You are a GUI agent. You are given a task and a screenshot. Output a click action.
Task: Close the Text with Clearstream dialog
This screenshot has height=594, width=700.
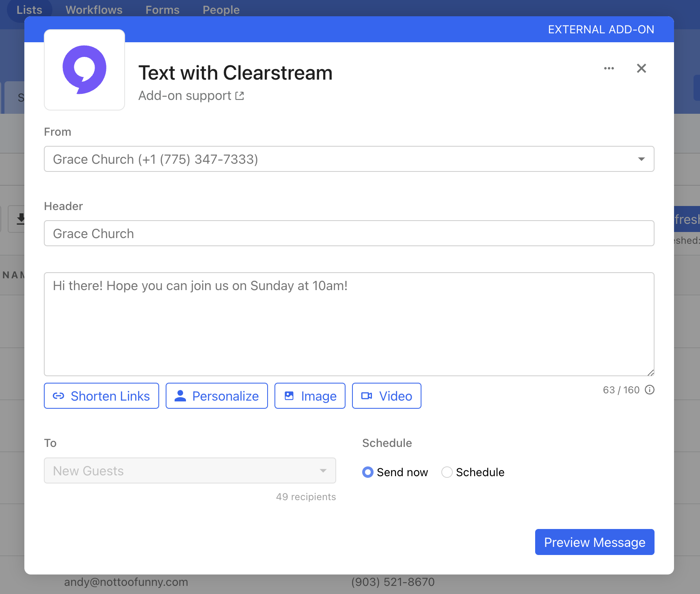tap(641, 68)
